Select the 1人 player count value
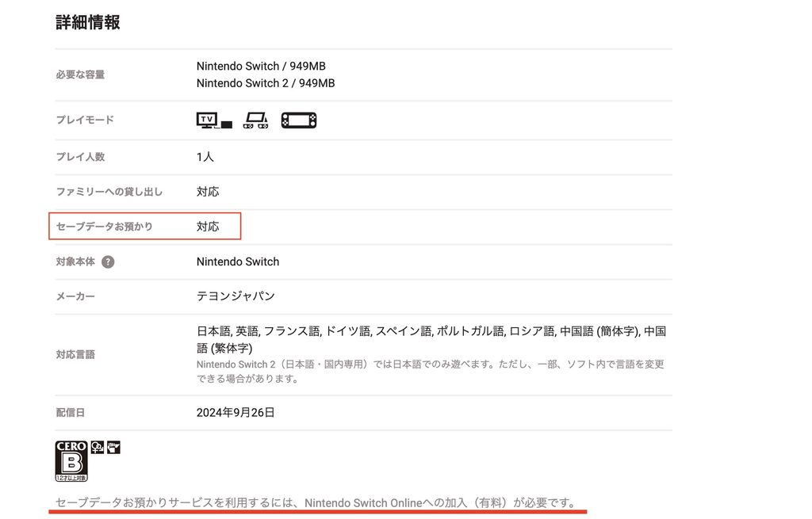The height and width of the screenshot is (519, 812). pos(205,157)
